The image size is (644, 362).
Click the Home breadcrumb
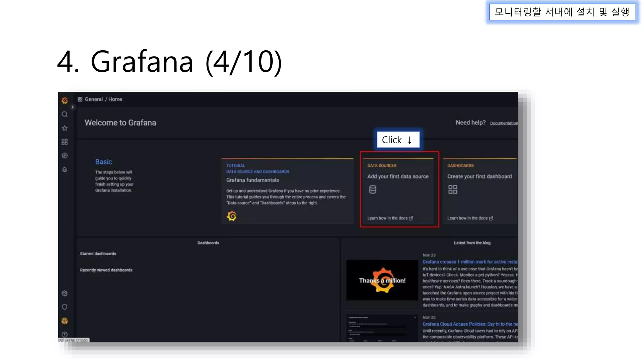[115, 99]
